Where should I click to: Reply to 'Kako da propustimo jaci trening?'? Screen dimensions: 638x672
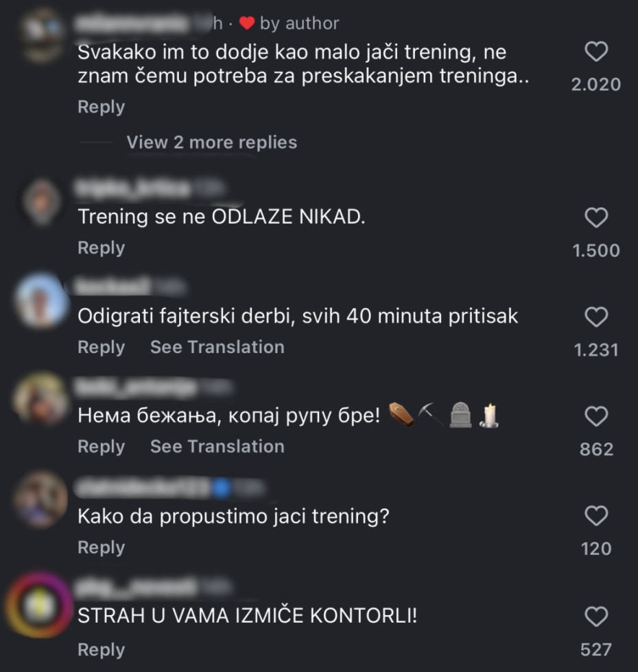[101, 548]
